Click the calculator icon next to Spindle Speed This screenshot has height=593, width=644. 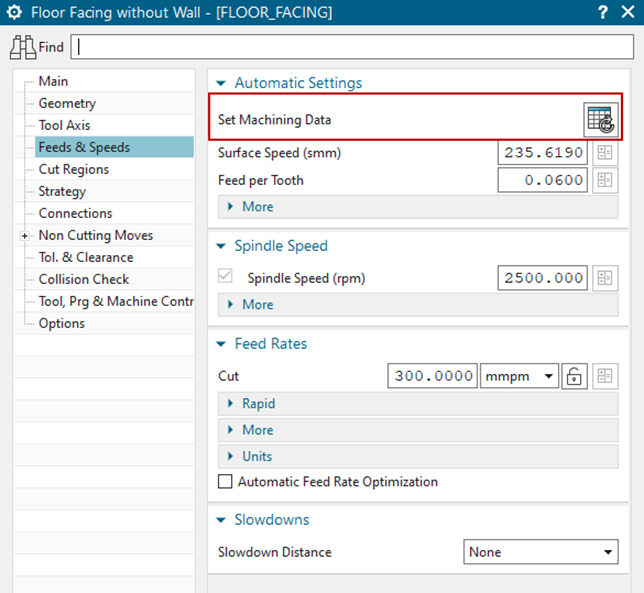[x=603, y=279]
